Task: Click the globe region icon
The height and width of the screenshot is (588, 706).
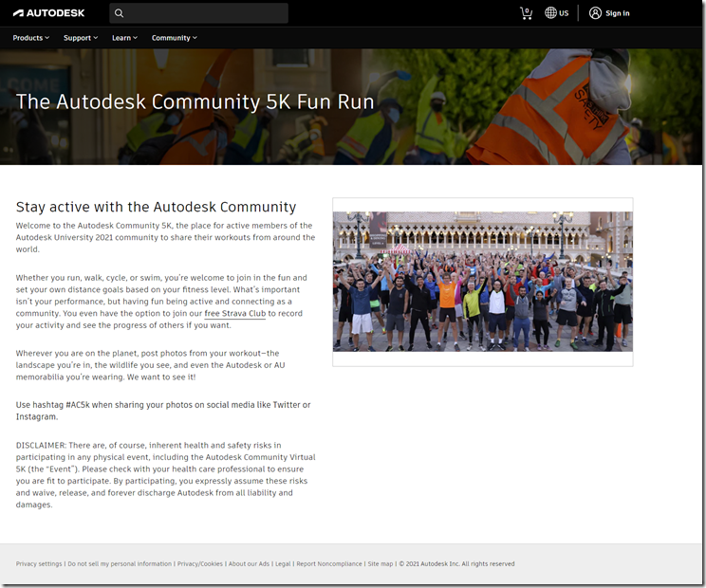Action: point(550,13)
